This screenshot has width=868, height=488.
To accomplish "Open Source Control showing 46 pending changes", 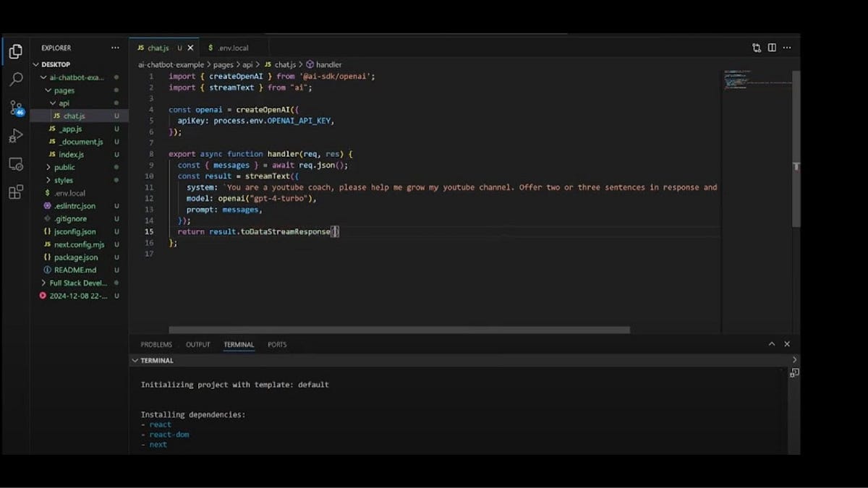I will pos(16,108).
